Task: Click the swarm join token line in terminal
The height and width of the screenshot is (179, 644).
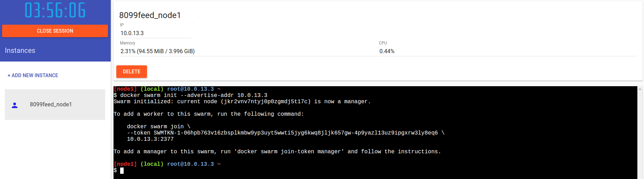Action: (x=286, y=133)
